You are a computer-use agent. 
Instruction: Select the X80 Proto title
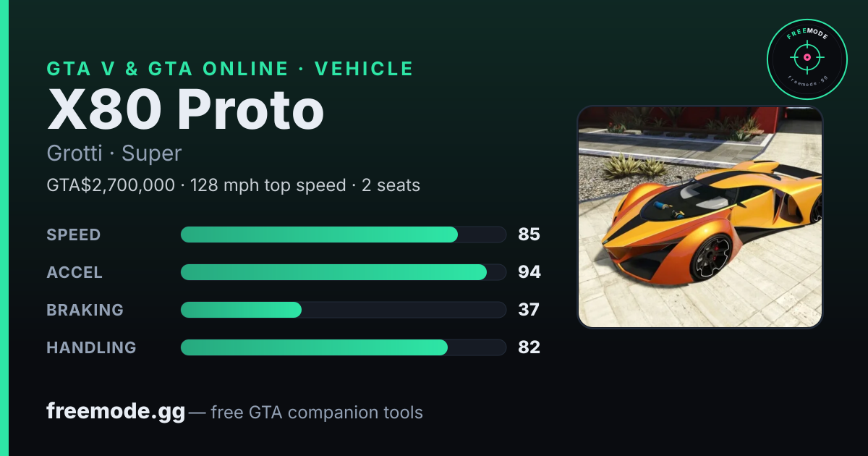point(185,110)
